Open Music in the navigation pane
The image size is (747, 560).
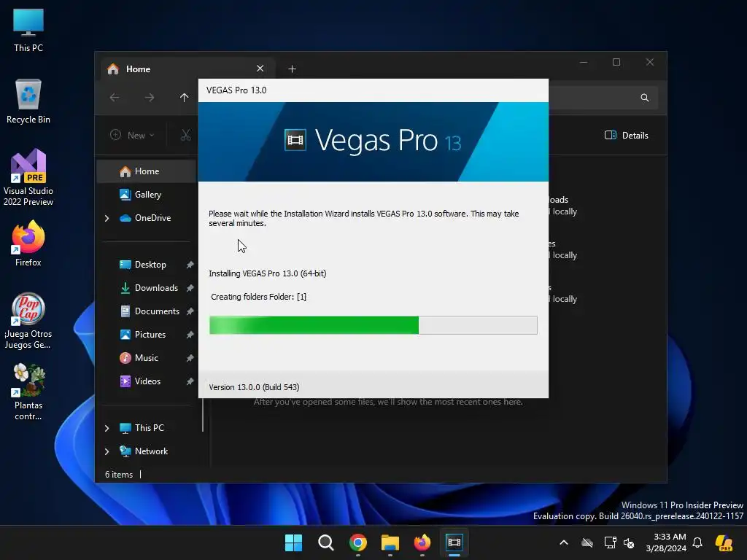click(x=147, y=358)
